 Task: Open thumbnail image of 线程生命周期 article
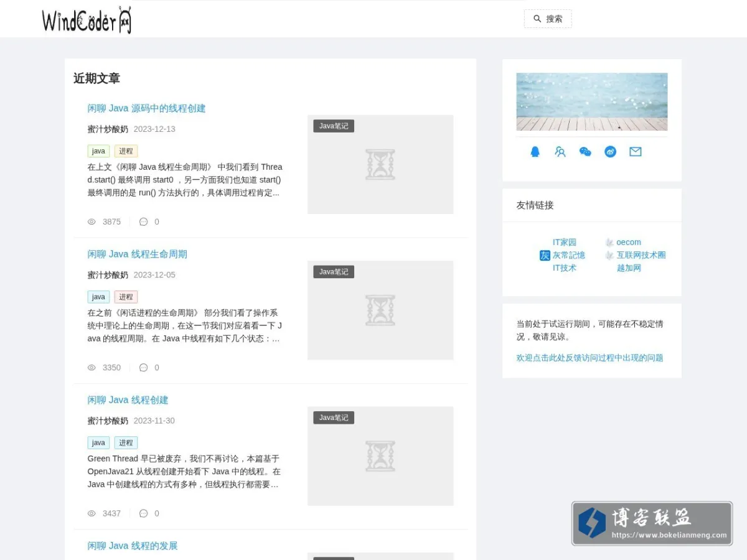point(380,310)
